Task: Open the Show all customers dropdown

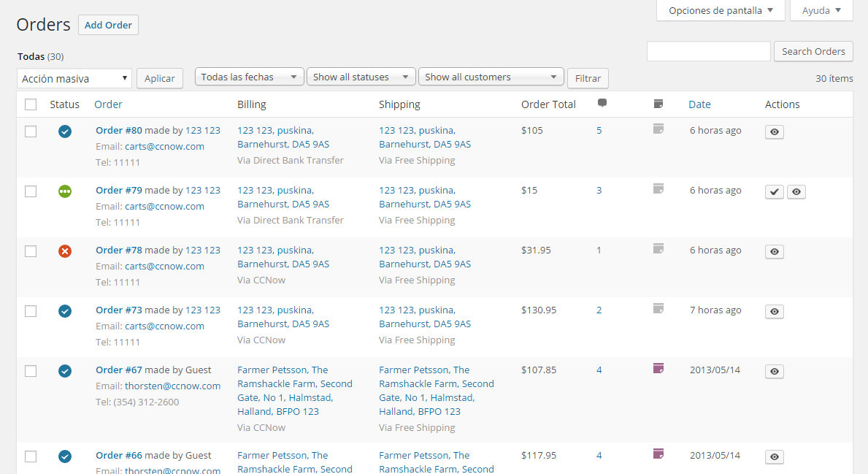Action: click(491, 77)
